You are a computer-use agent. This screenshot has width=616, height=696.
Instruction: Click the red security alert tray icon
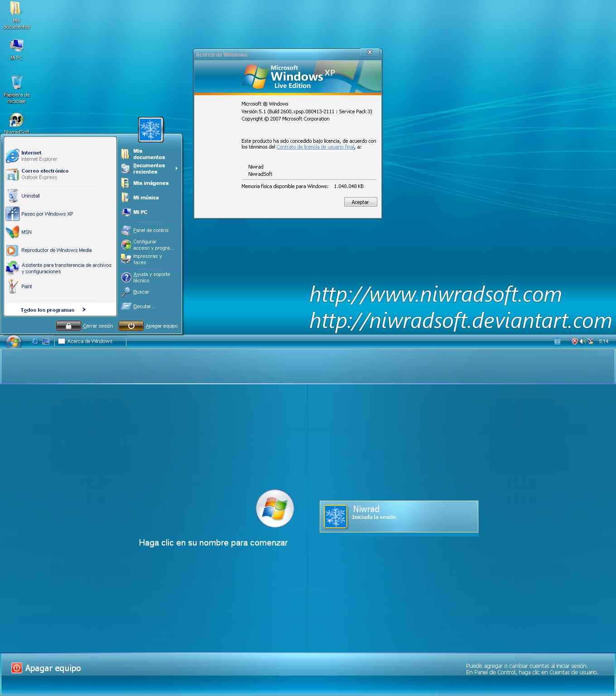tap(574, 341)
